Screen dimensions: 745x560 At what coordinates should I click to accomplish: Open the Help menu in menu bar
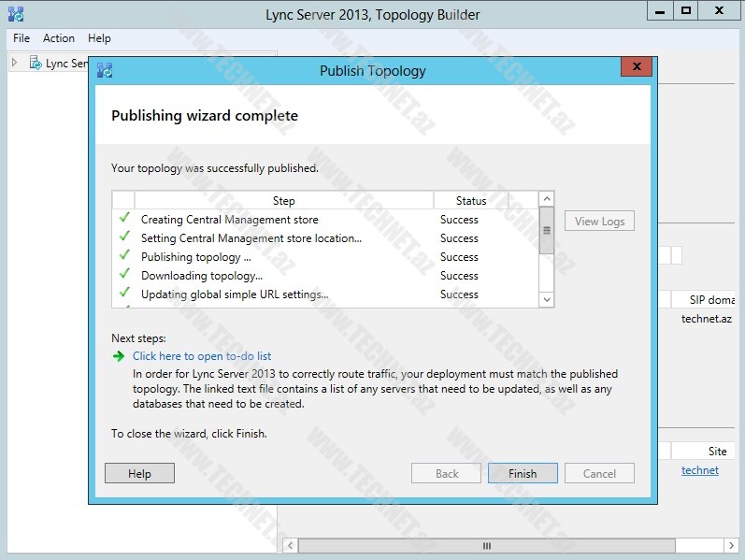[99, 38]
